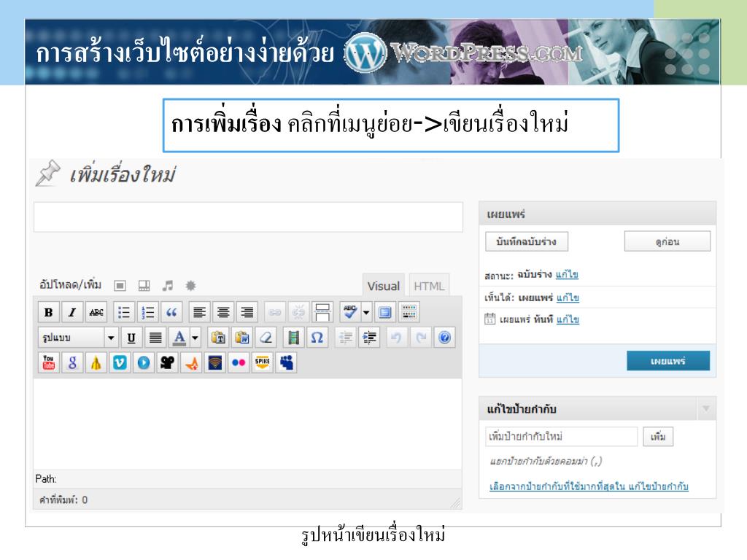The width and height of the screenshot is (747, 560).
Task: Insert a Flickr video
Action: click(x=239, y=363)
